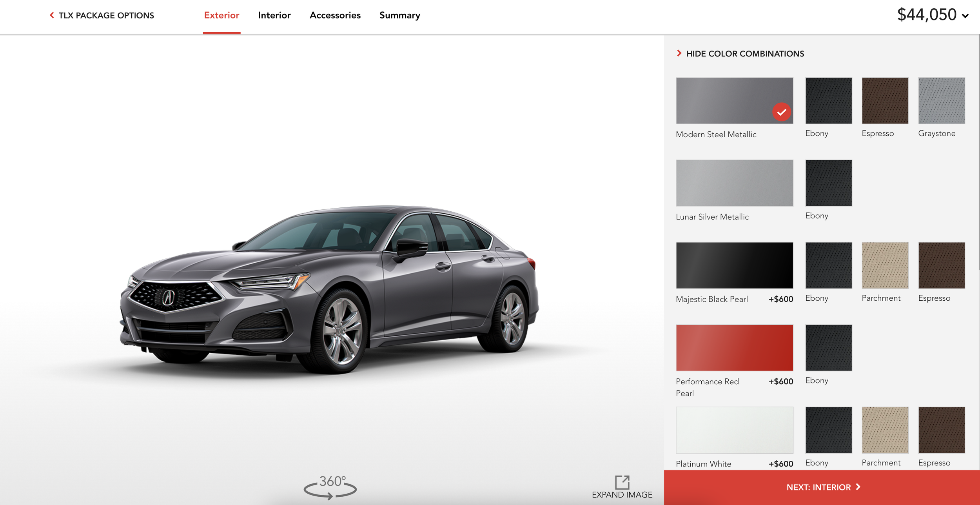Pick Espresso interior for Modern Steel Metallic
This screenshot has height=505, width=980.
tap(885, 101)
